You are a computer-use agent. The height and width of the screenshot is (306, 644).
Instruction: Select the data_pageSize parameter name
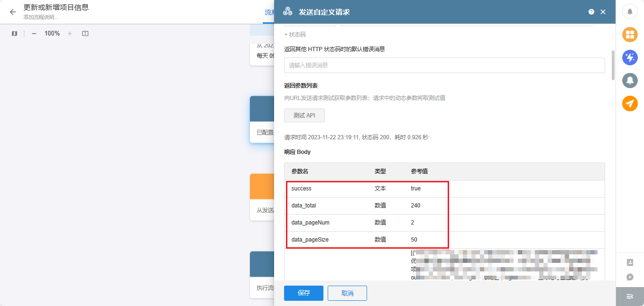click(310, 240)
